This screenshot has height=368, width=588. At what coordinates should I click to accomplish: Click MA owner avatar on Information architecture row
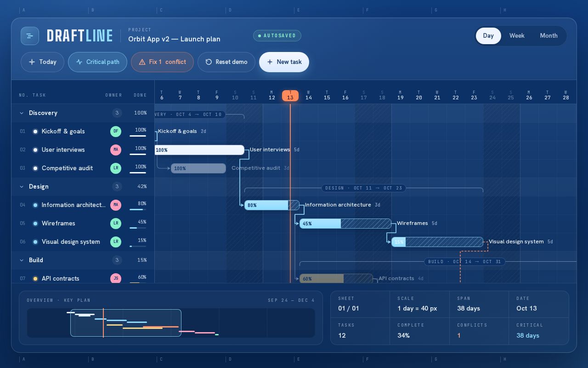[x=116, y=205]
